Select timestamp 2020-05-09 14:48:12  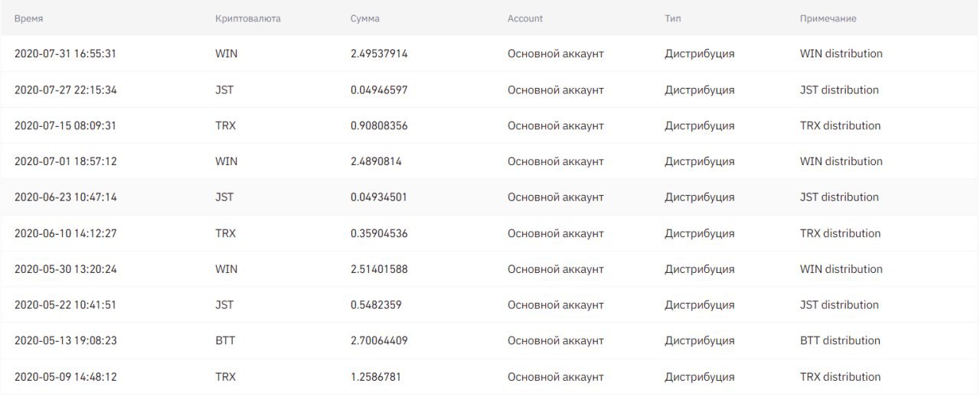[x=66, y=377]
